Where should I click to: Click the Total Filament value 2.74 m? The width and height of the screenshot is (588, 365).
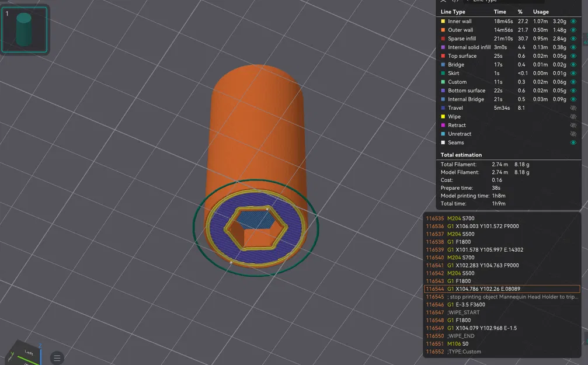point(500,164)
